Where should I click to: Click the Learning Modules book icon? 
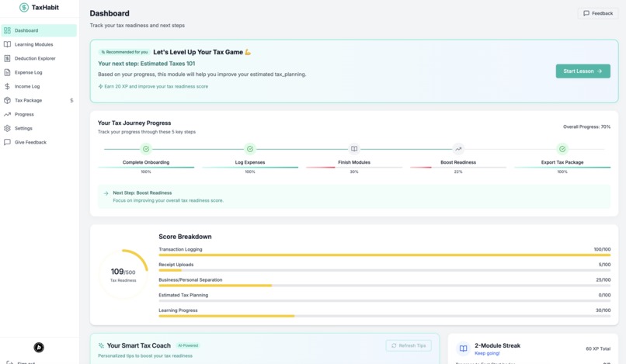7,44
